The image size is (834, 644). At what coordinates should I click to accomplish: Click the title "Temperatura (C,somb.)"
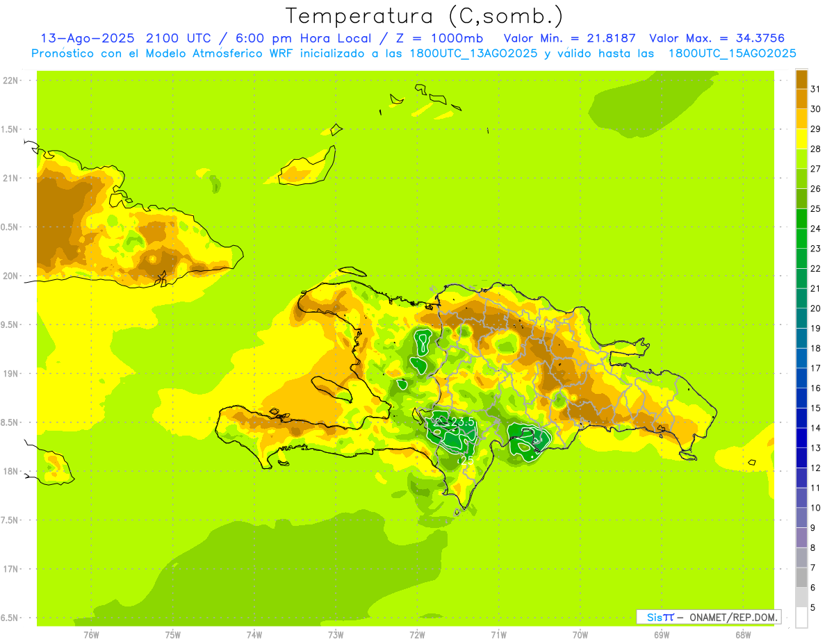[x=424, y=16]
